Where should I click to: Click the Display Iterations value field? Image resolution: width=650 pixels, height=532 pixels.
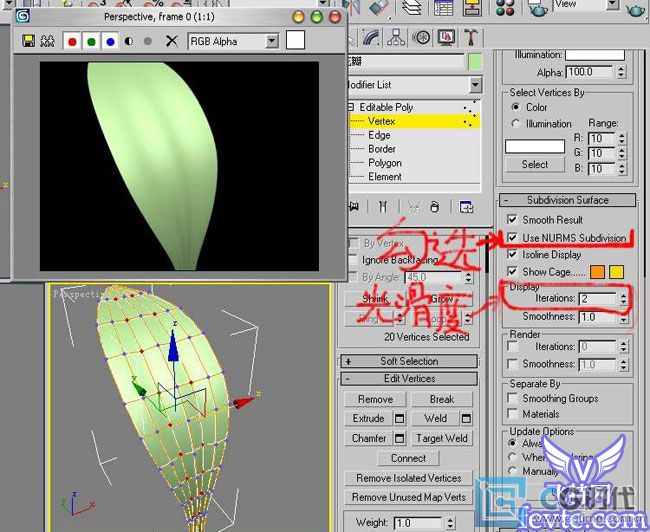click(598, 299)
